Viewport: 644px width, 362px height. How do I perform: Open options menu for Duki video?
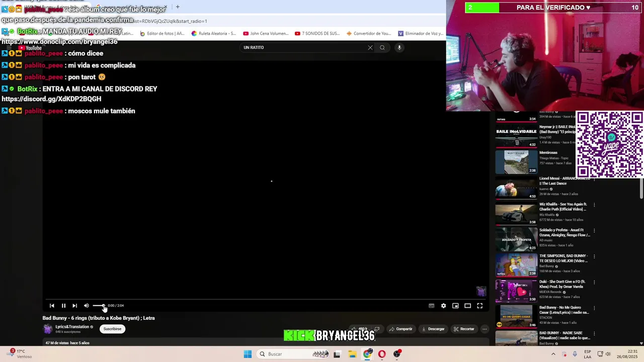(x=594, y=282)
